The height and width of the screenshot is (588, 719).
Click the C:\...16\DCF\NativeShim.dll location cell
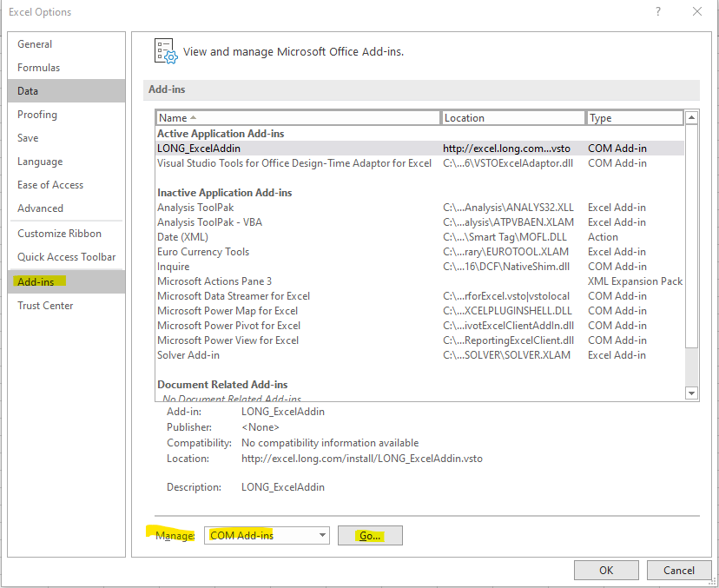(506, 267)
